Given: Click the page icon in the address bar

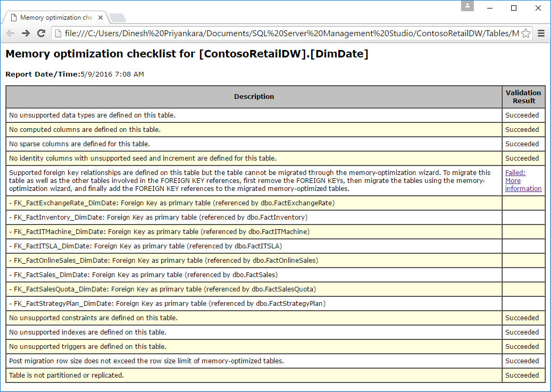Looking at the screenshot, I should (59, 33).
